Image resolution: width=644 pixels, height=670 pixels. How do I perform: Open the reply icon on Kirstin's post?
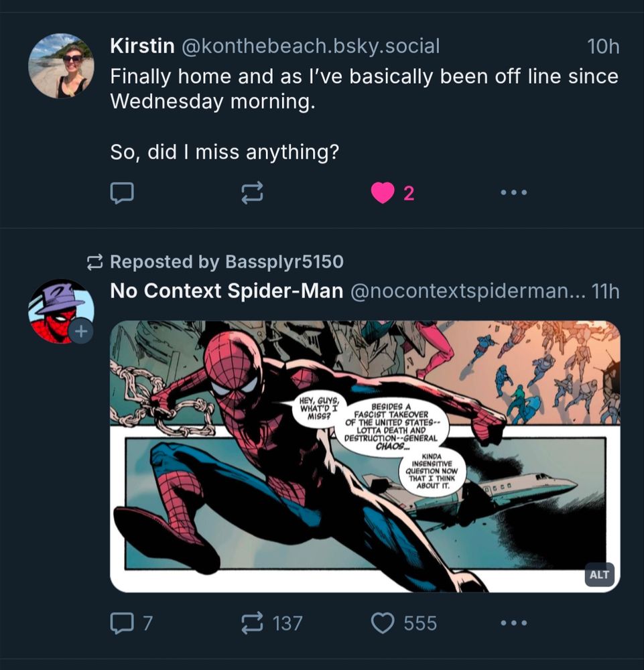coord(121,194)
